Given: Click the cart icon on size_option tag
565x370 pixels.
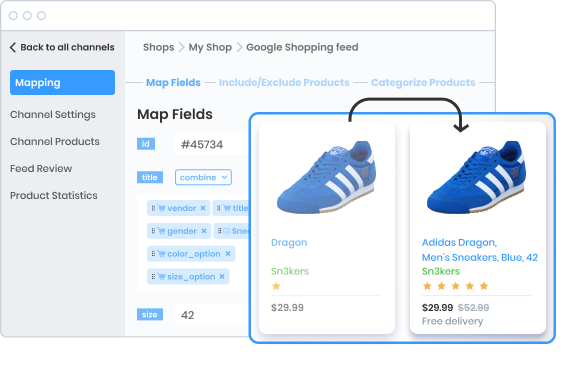Looking at the screenshot, I should tap(161, 277).
